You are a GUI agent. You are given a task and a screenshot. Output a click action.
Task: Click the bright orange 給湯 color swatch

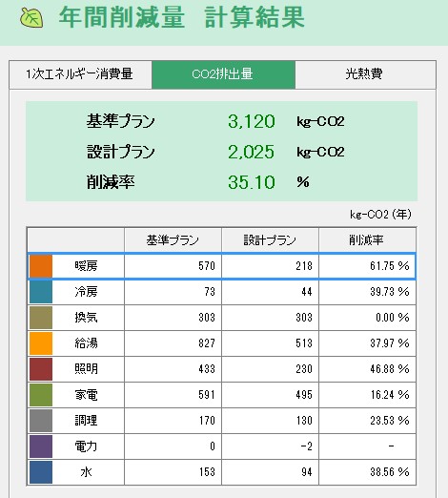(41, 343)
